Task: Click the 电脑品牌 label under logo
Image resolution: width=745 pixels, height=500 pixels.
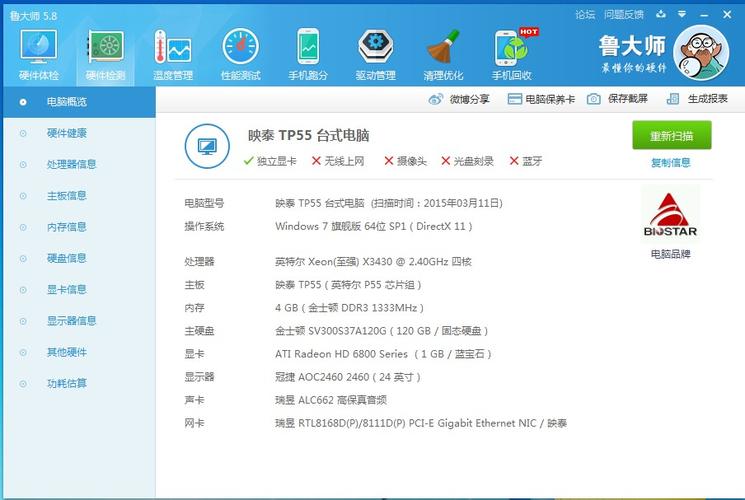Action: (x=670, y=254)
